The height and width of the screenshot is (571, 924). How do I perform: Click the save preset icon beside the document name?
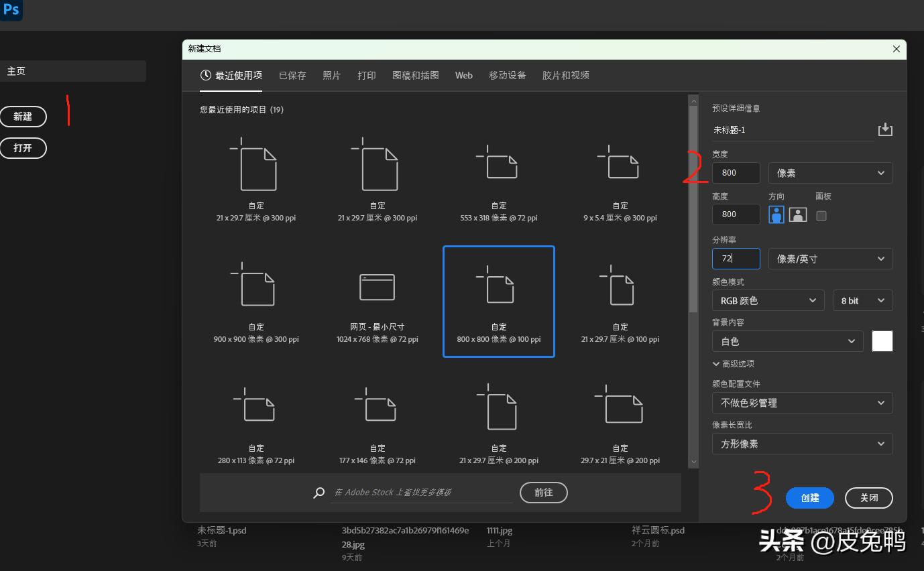pos(885,129)
